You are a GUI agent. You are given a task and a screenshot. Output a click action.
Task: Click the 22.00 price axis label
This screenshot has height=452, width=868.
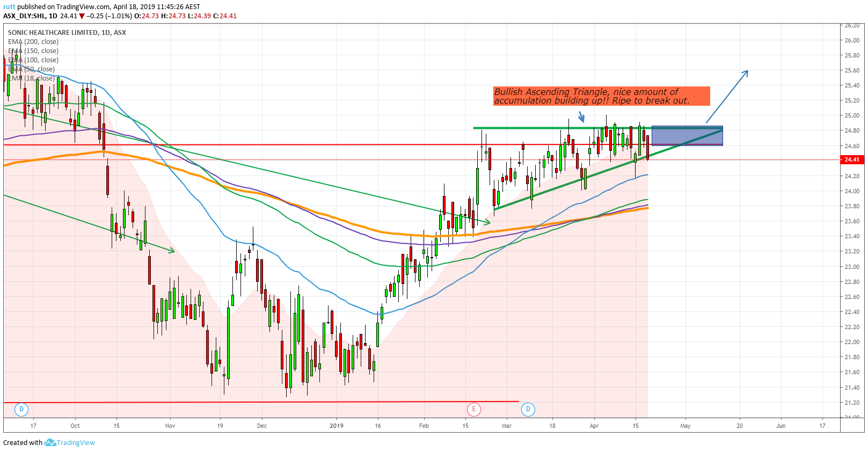point(852,342)
